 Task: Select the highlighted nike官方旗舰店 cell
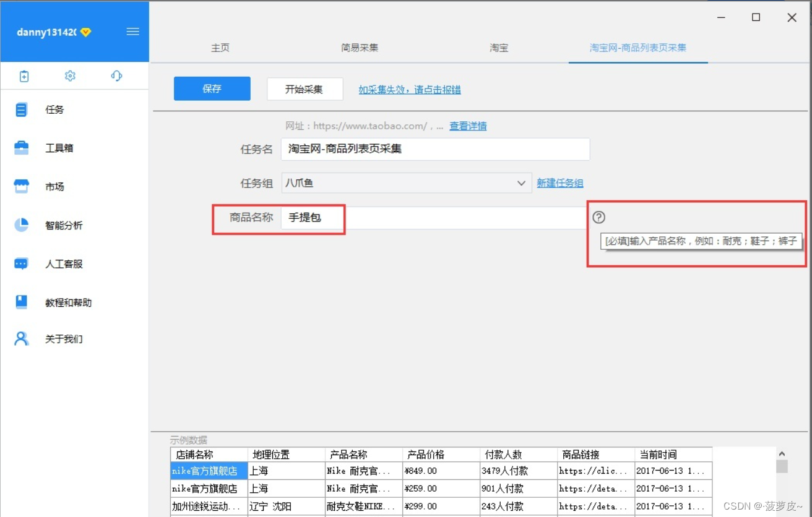point(209,471)
